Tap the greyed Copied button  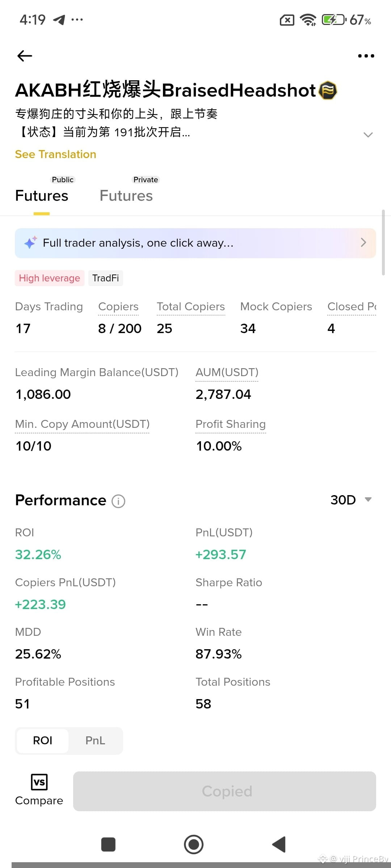click(224, 791)
